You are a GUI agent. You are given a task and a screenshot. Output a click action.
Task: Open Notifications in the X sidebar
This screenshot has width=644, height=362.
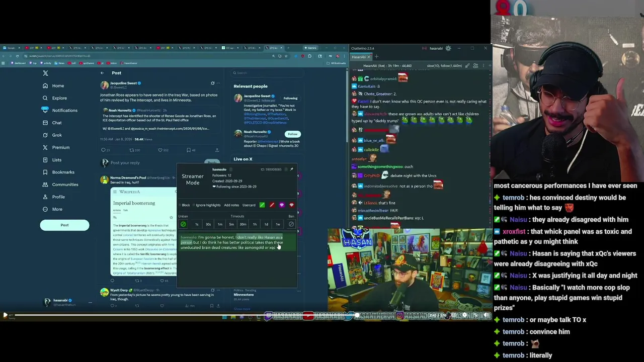(x=59, y=110)
